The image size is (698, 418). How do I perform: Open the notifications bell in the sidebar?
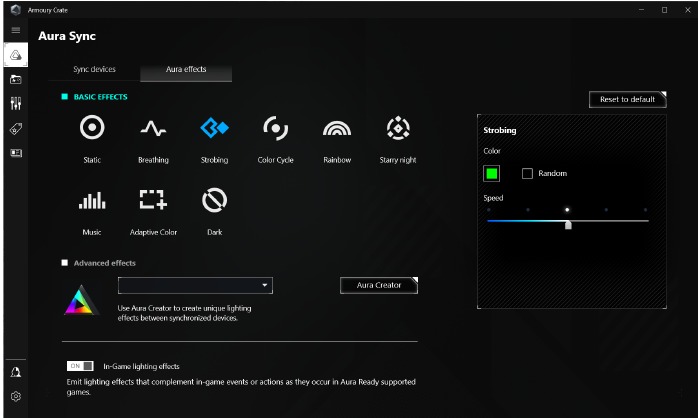click(x=16, y=372)
